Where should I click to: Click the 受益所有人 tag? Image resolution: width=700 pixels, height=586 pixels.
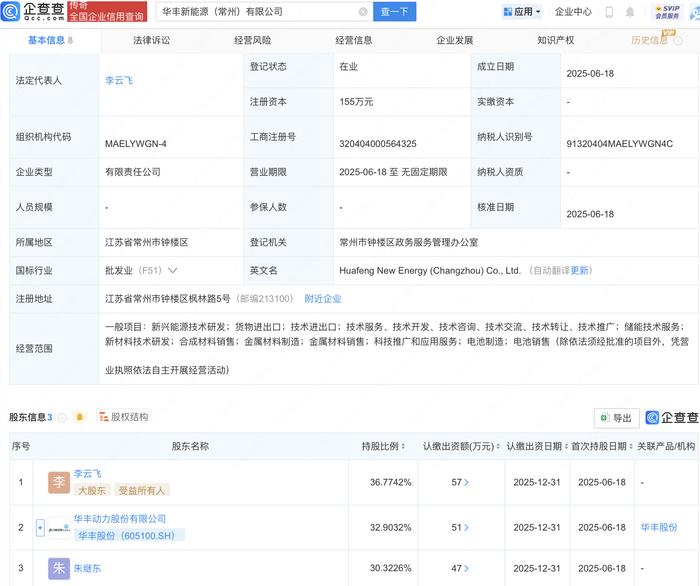(142, 490)
